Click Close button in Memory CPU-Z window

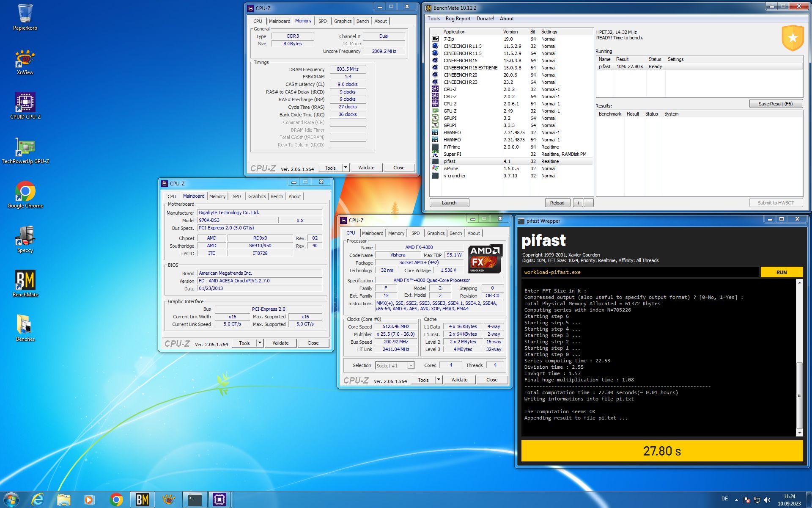pos(399,168)
